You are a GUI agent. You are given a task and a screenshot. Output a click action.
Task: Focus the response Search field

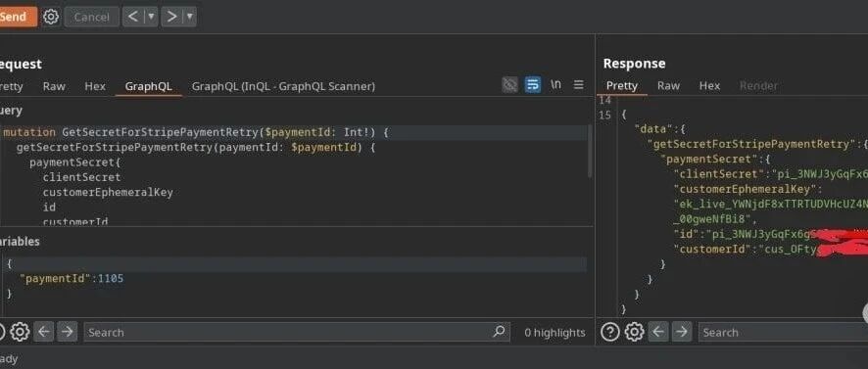tap(783, 332)
